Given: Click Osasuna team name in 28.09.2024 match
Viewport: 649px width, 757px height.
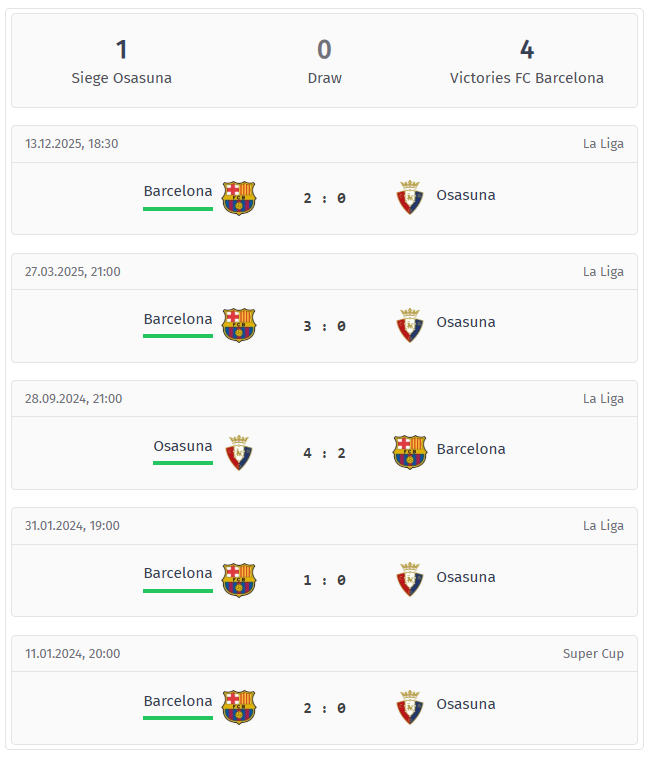Looking at the screenshot, I should point(183,446).
